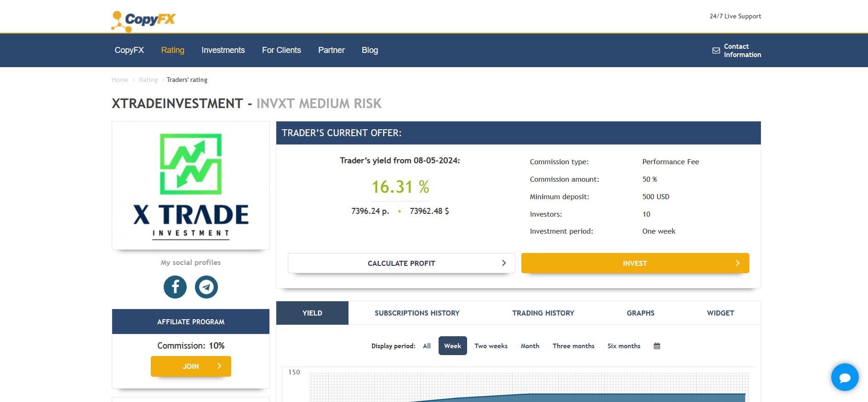Image resolution: width=868 pixels, height=402 pixels.
Task: Click Traders' rating breadcrumb text
Action: [187, 80]
